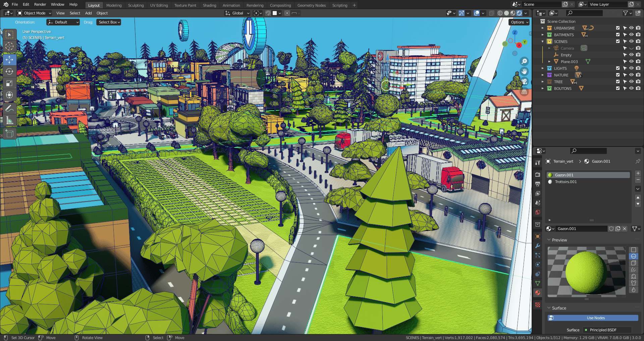644x341 pixels.
Task: Switch viewport to Wireframe shading mode
Action: [500, 13]
